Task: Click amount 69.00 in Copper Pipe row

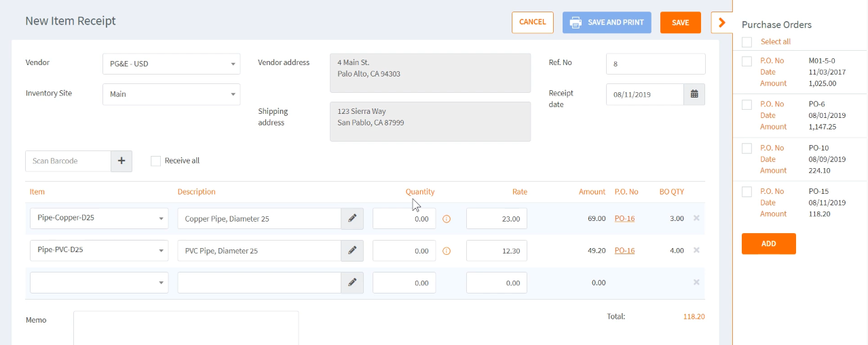Action: pyautogui.click(x=597, y=219)
